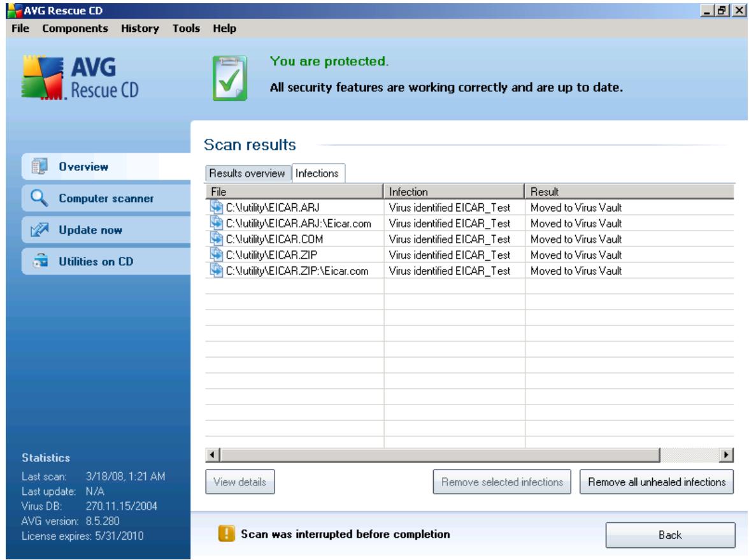
Task: Click the green checkmark clipboard status icon
Action: coord(230,78)
